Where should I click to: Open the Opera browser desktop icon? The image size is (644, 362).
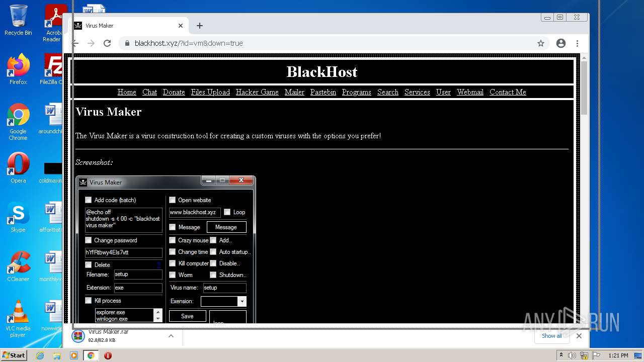coord(18,167)
